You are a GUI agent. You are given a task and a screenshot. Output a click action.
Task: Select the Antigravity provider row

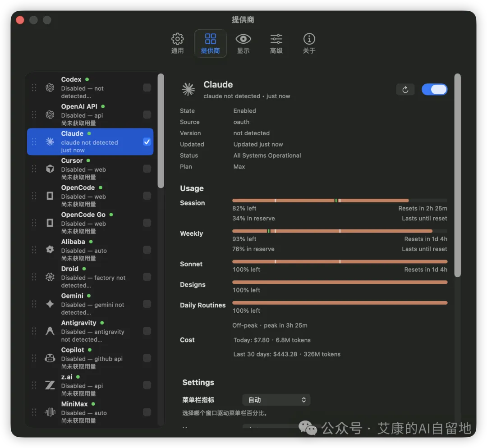point(90,331)
